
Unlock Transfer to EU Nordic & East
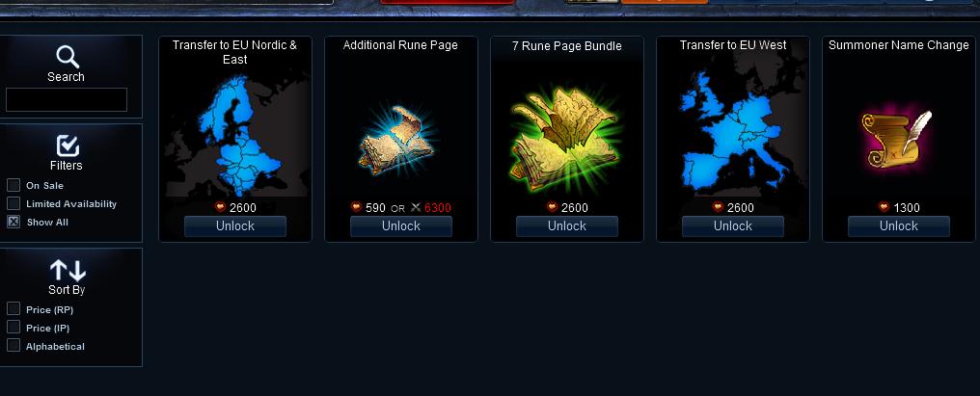[x=235, y=226]
